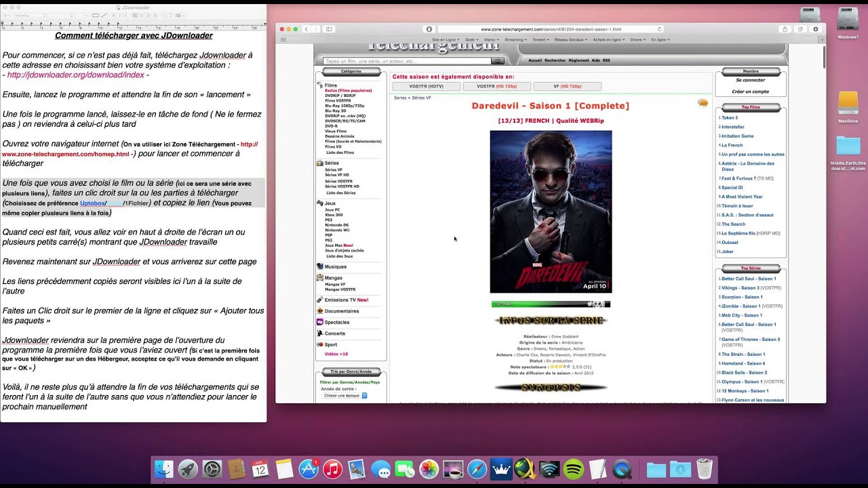
Task: Click Se connecter in Membre box
Action: 751,80
